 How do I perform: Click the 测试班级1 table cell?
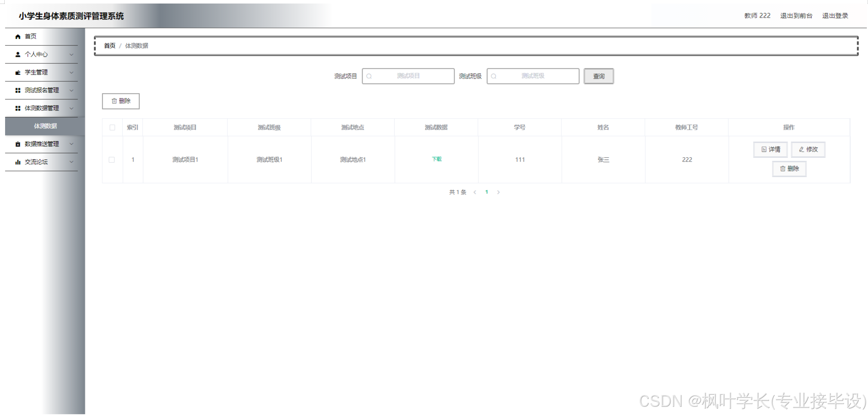(269, 160)
